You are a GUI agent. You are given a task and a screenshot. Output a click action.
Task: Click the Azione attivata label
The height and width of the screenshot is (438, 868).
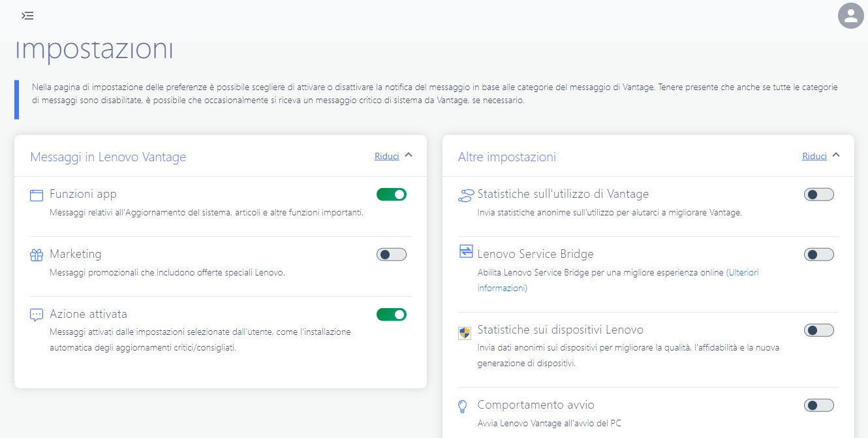[88, 314]
